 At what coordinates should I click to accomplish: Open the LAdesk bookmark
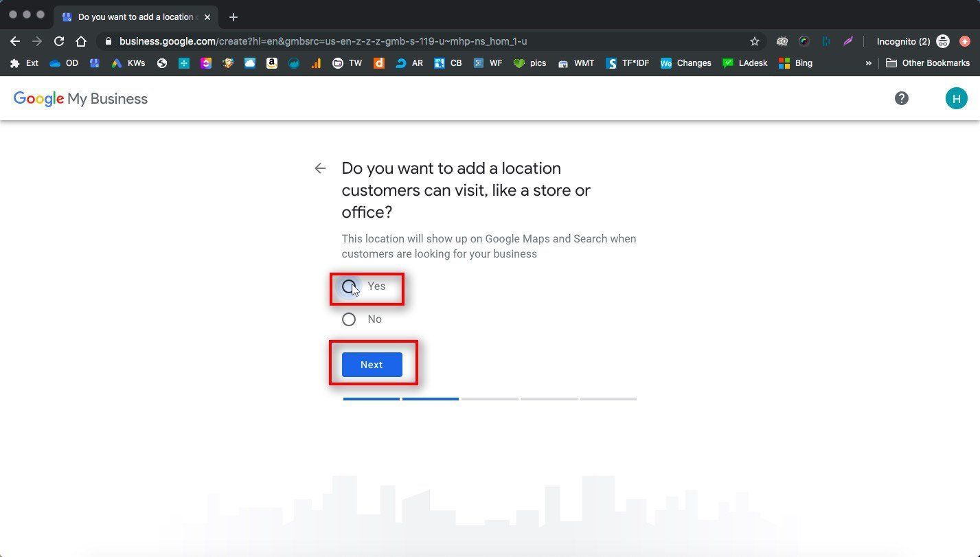click(x=746, y=63)
